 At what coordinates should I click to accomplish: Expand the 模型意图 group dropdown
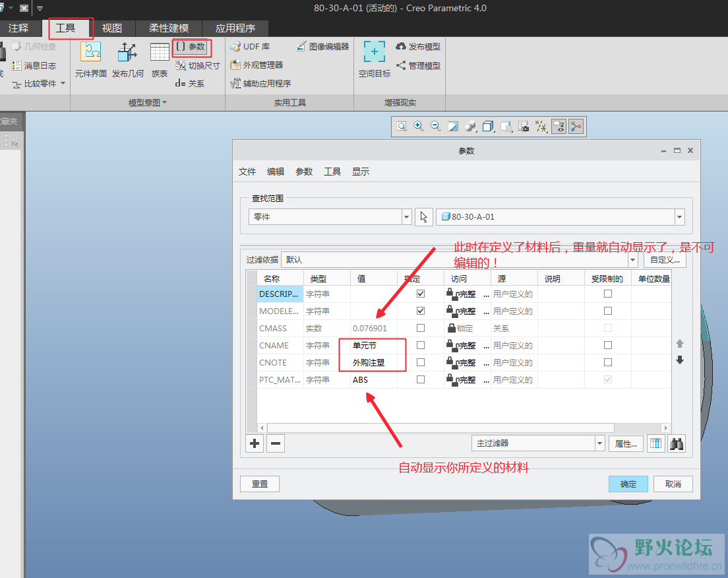pos(147,103)
